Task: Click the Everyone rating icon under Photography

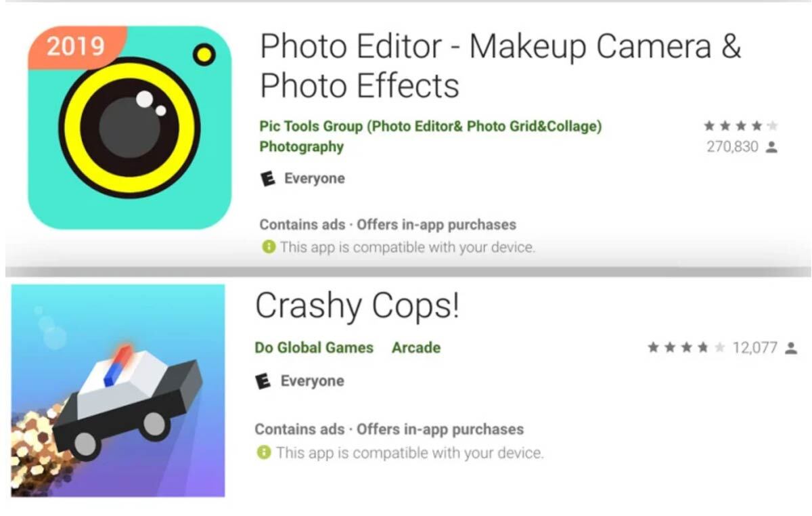Action: (x=269, y=179)
